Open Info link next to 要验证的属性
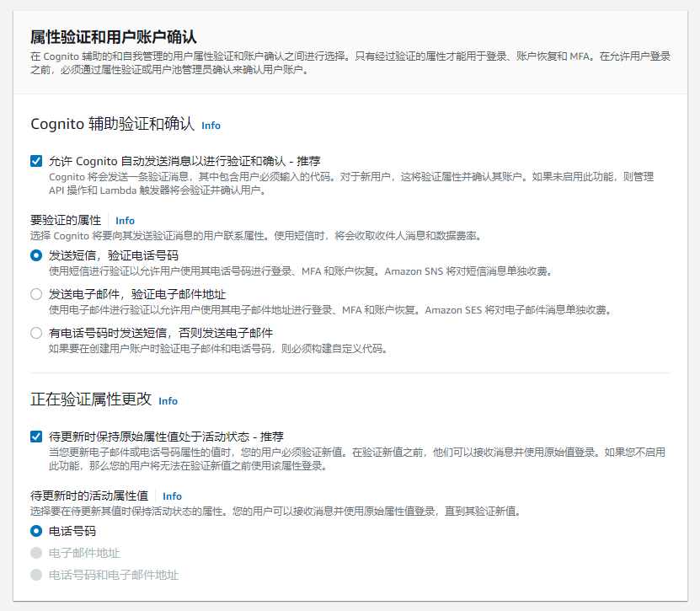The height and width of the screenshot is (611, 700). 125,221
